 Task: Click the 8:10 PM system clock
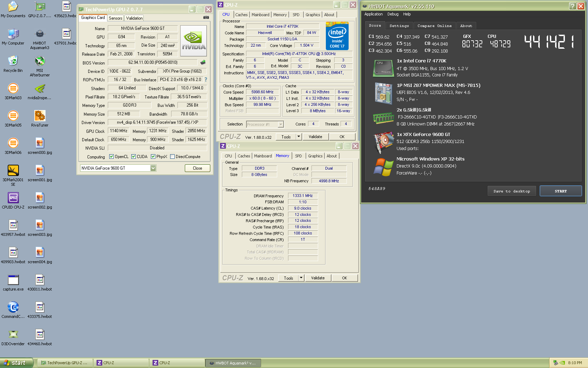pos(575,363)
